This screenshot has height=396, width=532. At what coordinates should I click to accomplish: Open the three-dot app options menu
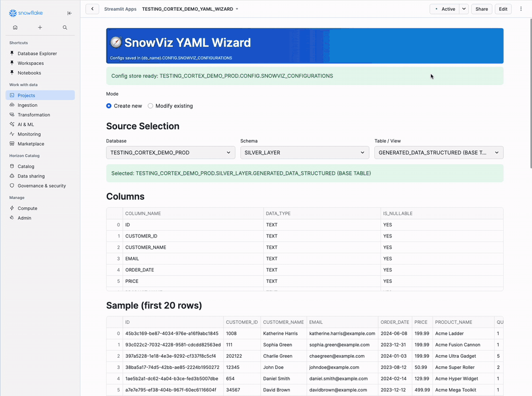pos(521,9)
